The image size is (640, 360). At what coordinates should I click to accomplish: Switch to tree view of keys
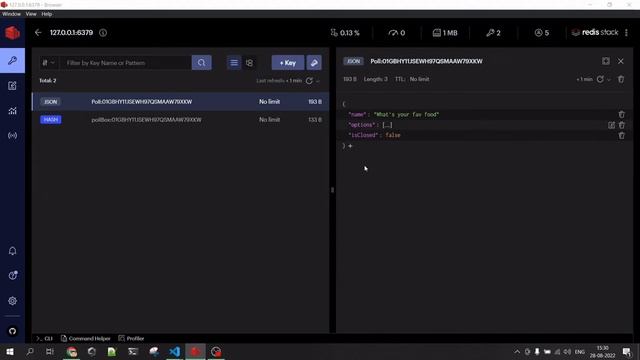(249, 63)
